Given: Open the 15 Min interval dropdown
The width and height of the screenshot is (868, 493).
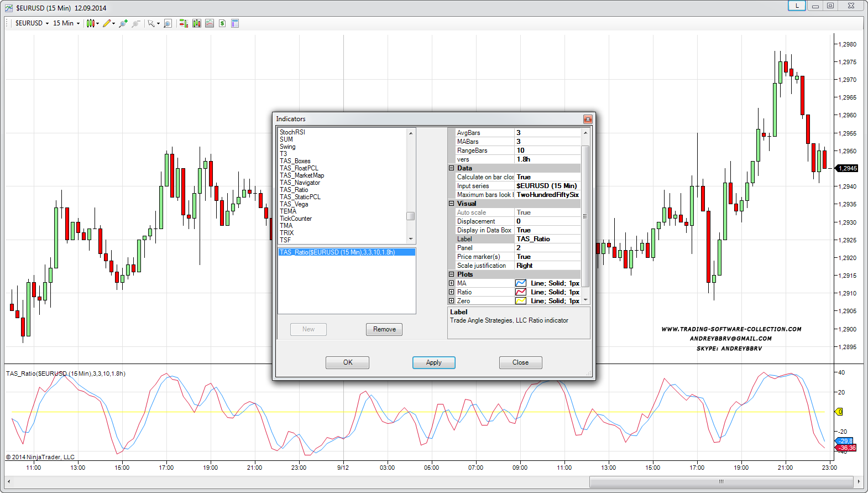Looking at the screenshot, I should pos(66,23).
